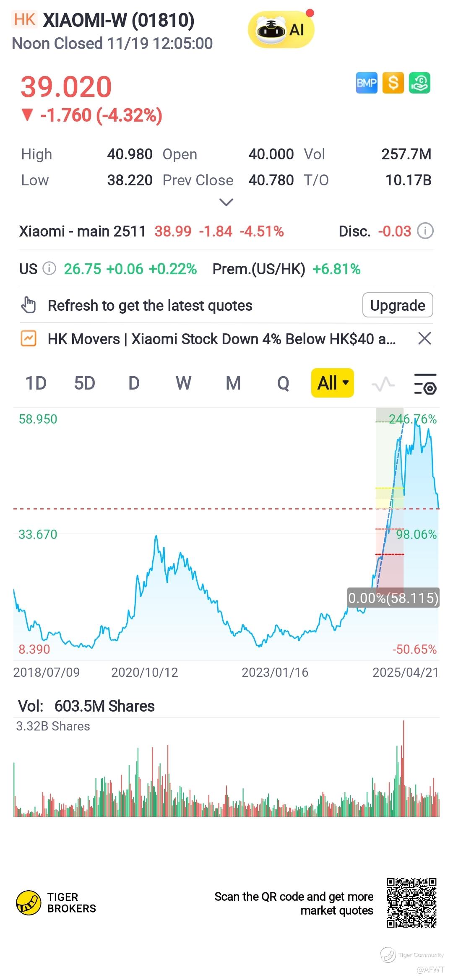Select the Q quarterly chart tab

[x=283, y=383]
